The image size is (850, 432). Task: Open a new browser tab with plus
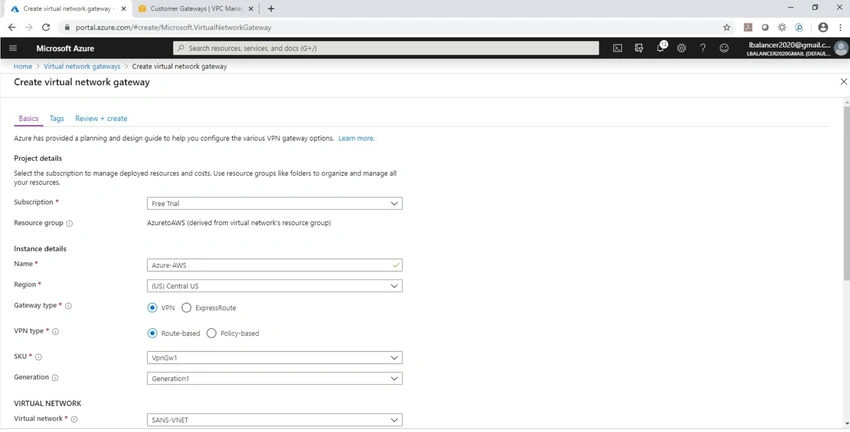[x=271, y=9]
